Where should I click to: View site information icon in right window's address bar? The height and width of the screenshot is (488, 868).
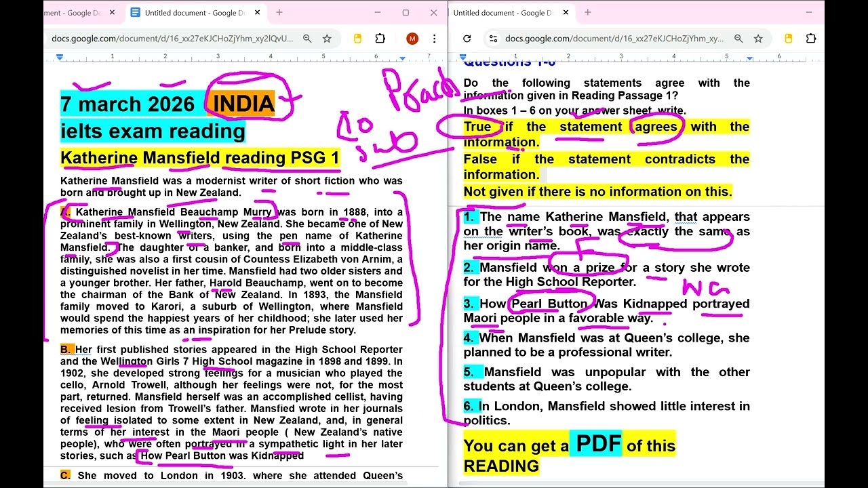pyautogui.click(x=493, y=39)
